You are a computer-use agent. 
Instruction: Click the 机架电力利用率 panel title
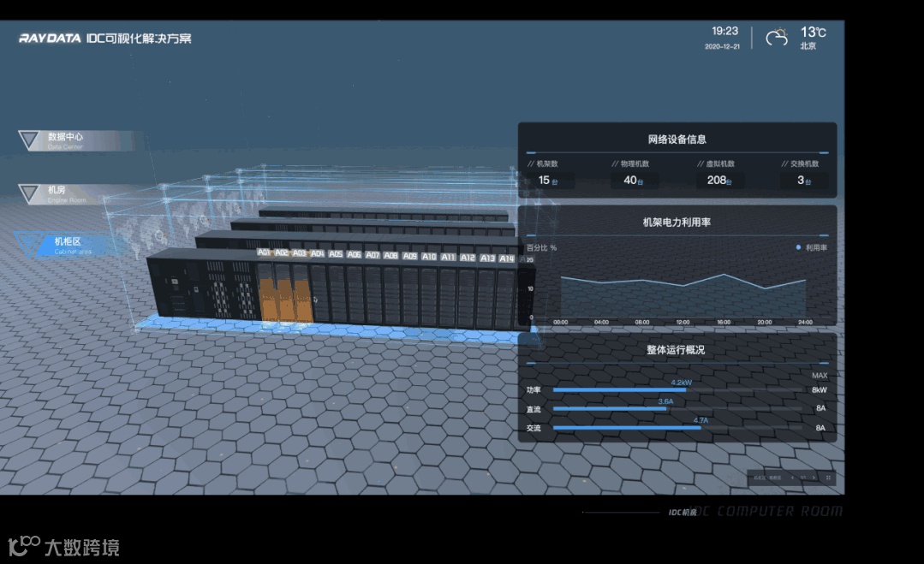pyautogui.click(x=677, y=223)
